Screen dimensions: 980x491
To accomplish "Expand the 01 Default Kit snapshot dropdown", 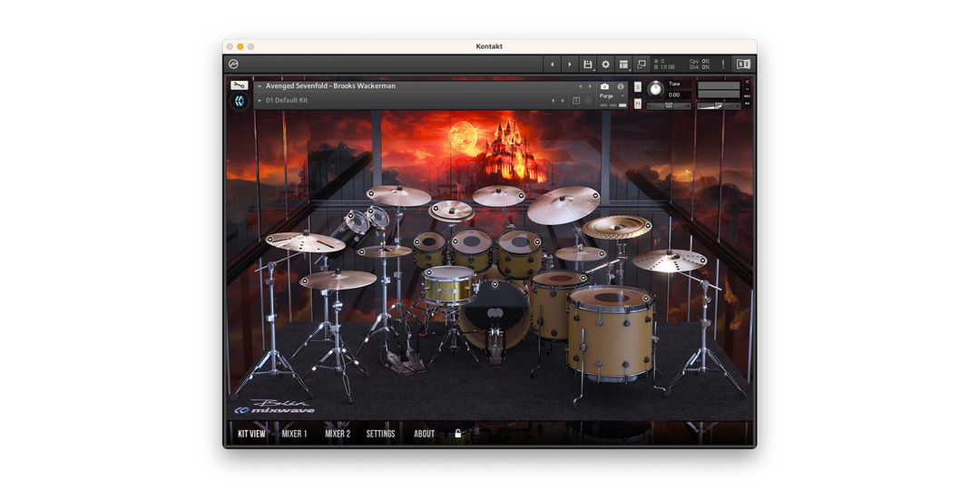I will 260,101.
